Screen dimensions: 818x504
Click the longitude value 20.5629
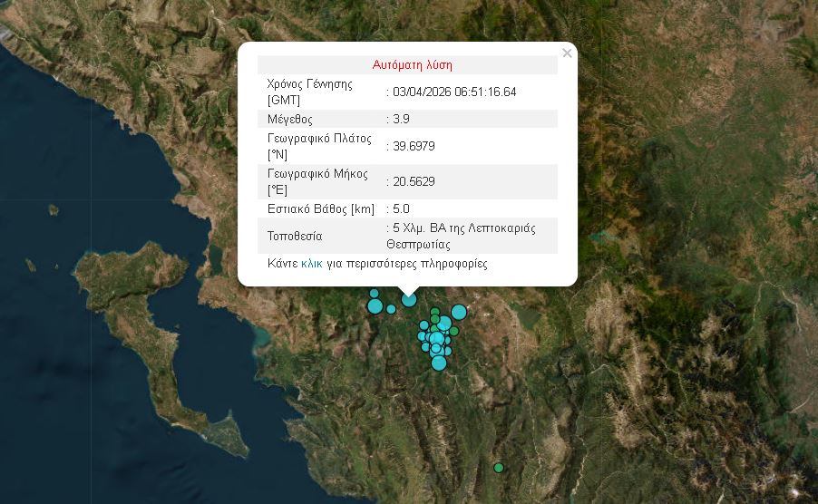click(414, 181)
